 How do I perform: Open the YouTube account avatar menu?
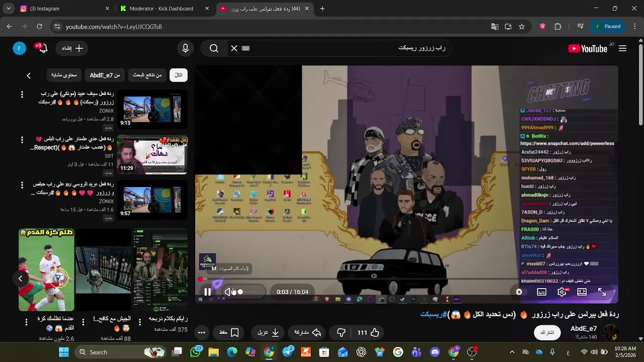(x=19, y=48)
